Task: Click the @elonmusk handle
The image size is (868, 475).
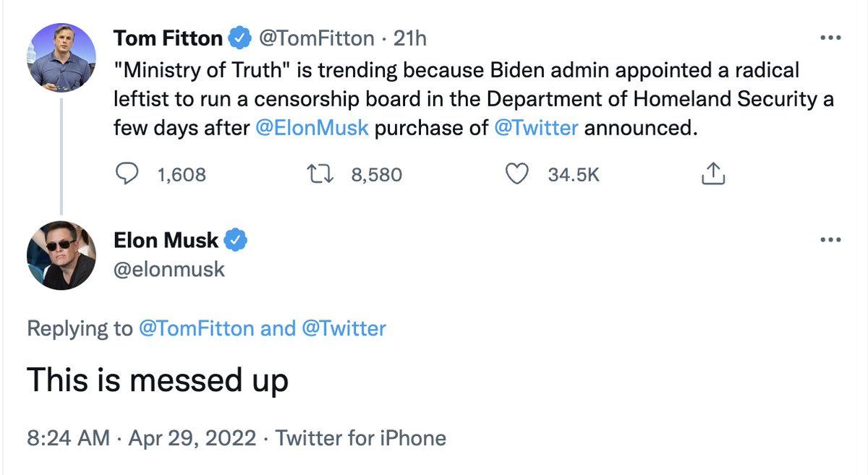Action: tap(169, 270)
